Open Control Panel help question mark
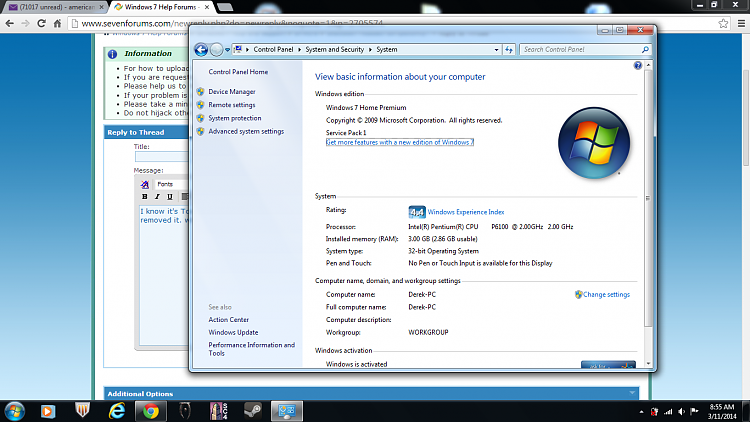 638,66
